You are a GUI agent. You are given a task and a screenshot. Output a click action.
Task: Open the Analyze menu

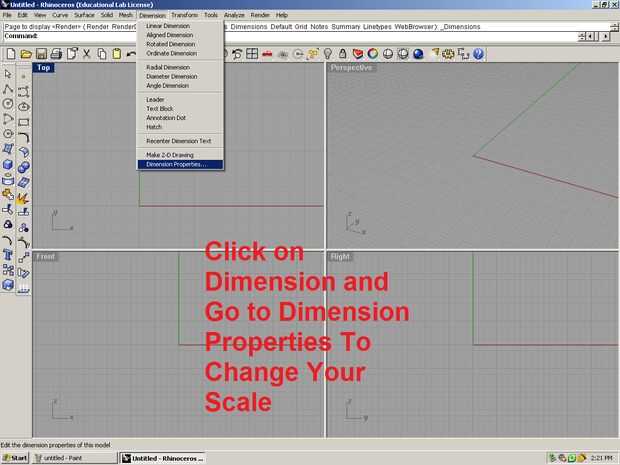(x=234, y=15)
